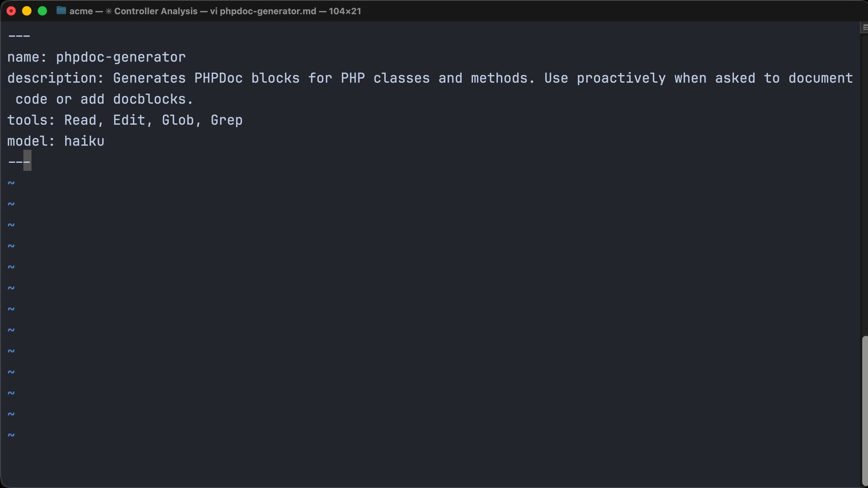The width and height of the screenshot is (868, 488).
Task: Minimize the window with the yellow button
Action: [x=27, y=11]
